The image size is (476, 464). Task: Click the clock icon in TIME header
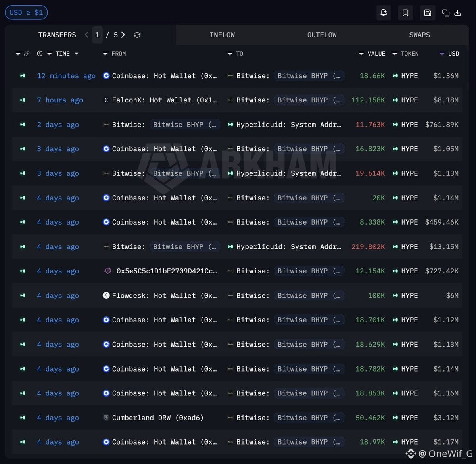[40, 54]
